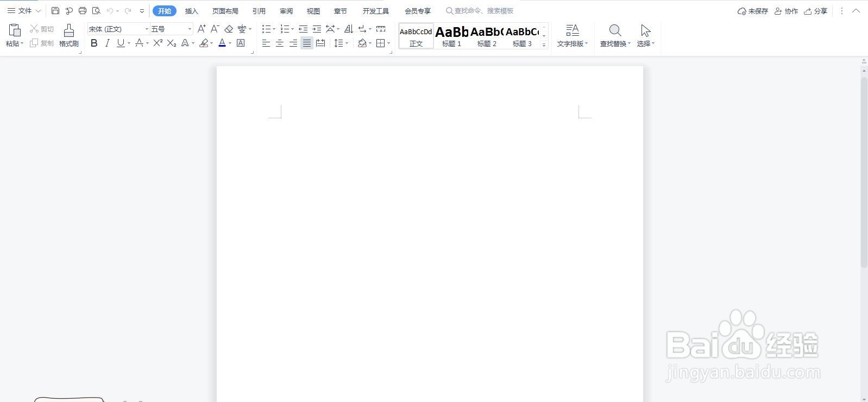The height and width of the screenshot is (402, 868).
Task: Apply the 标题 1 style
Action: [x=452, y=36]
